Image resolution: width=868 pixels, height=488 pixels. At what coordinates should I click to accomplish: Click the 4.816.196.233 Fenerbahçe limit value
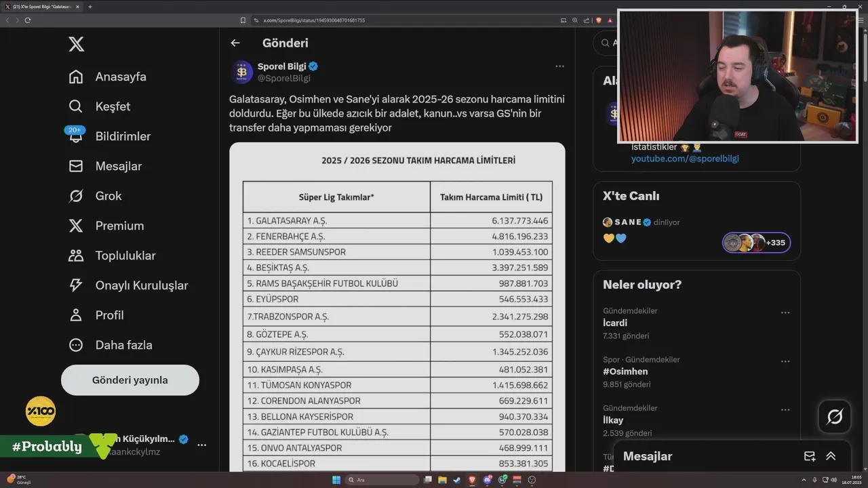point(520,237)
